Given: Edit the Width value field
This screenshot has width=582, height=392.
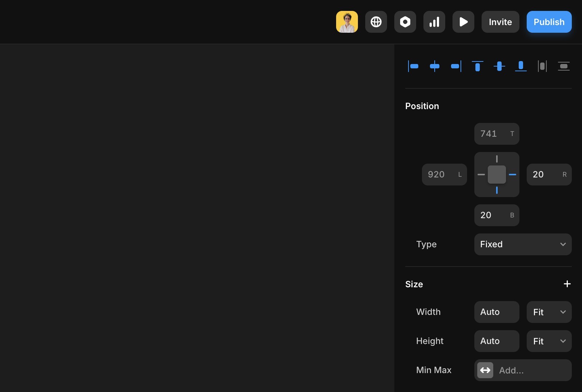Looking at the screenshot, I should pyautogui.click(x=497, y=312).
